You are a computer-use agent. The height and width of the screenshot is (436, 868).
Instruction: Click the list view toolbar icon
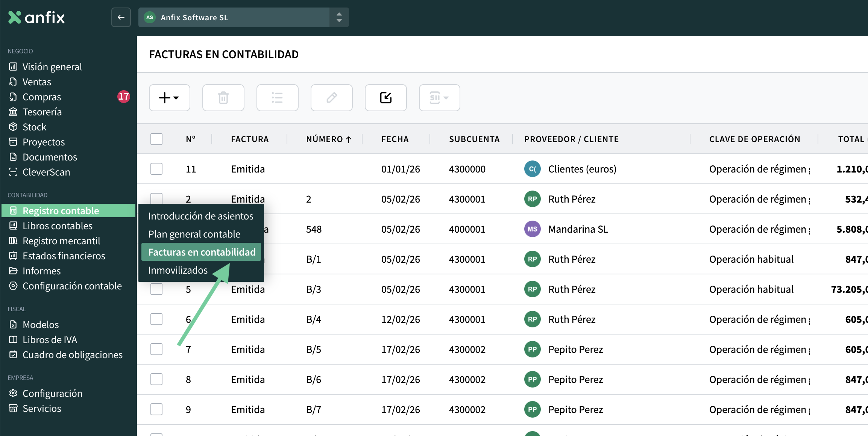click(x=277, y=98)
